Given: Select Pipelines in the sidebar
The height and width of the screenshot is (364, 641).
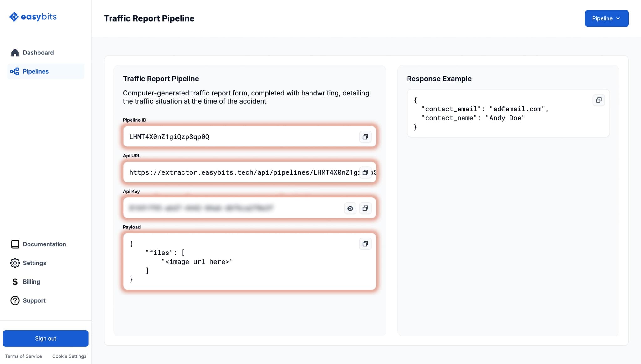Looking at the screenshot, I should [46, 71].
